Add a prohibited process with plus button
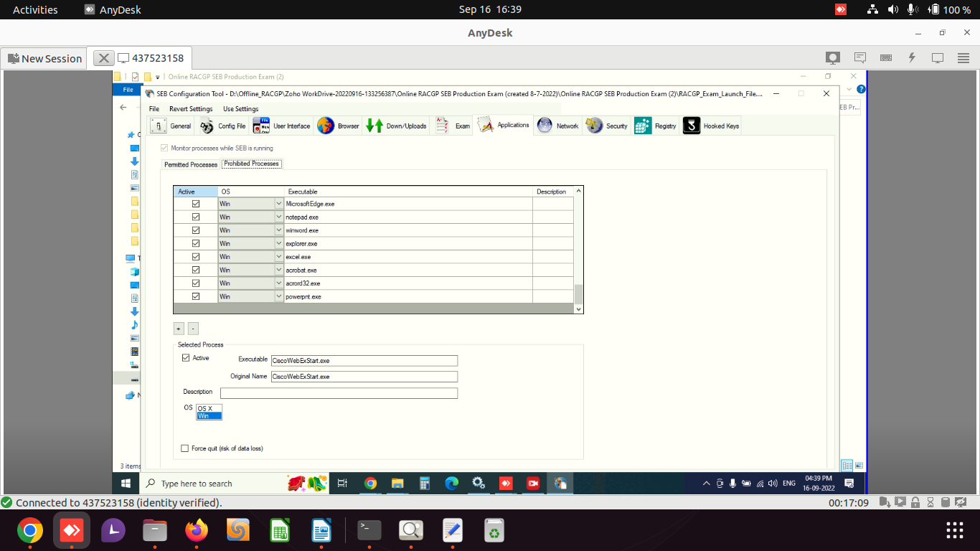This screenshot has width=980, height=551. point(179,329)
